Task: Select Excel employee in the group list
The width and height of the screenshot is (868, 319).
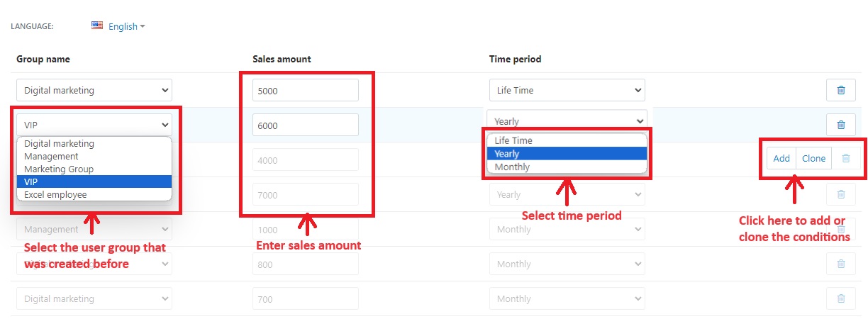Action: point(55,194)
